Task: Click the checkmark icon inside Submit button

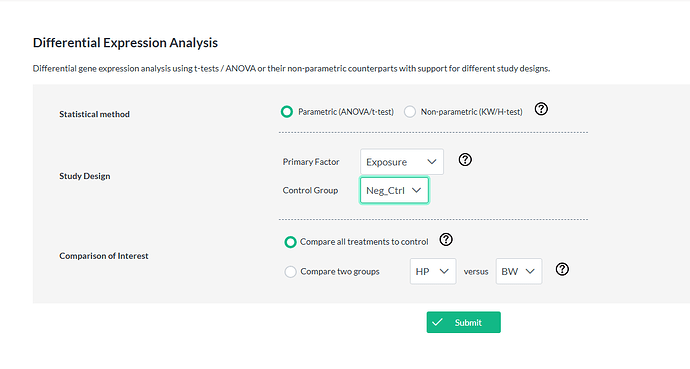Action: [x=437, y=322]
